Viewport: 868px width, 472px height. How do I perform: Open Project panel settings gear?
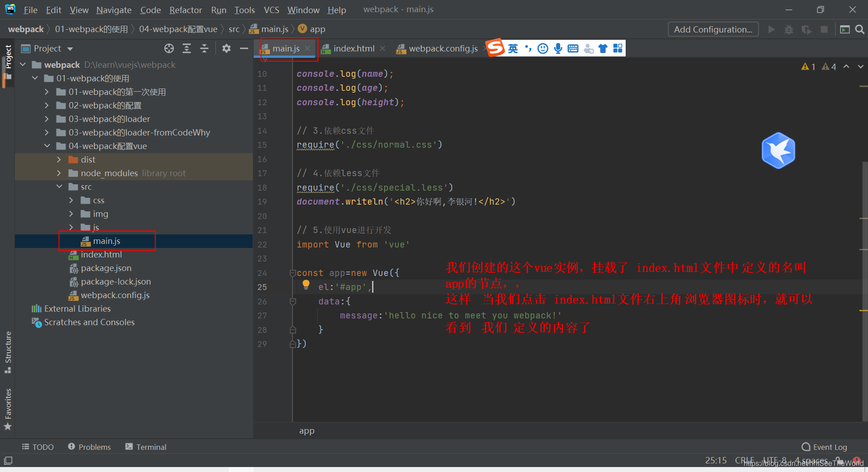tap(226, 48)
